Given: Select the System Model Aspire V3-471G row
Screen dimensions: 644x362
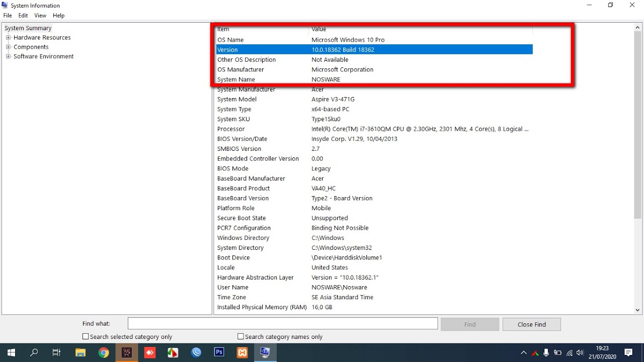Looking at the screenshot, I should pyautogui.click(x=374, y=99).
